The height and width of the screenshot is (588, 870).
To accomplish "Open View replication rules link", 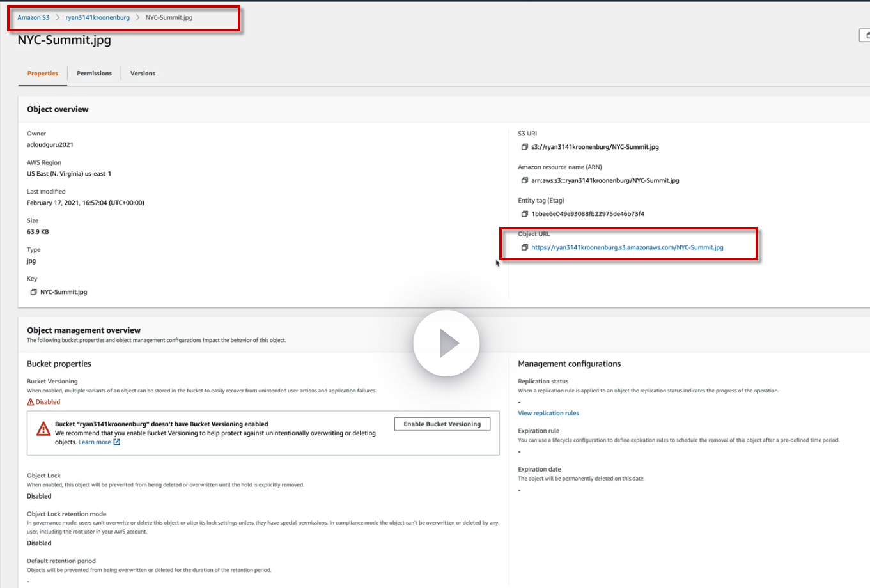I will (548, 414).
